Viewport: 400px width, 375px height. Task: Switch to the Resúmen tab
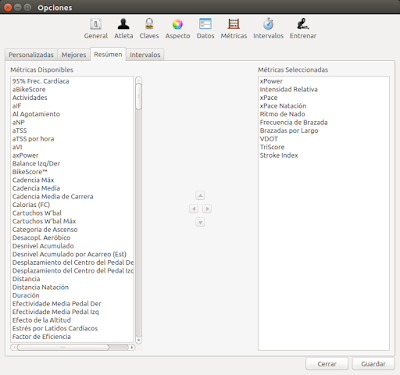point(108,54)
